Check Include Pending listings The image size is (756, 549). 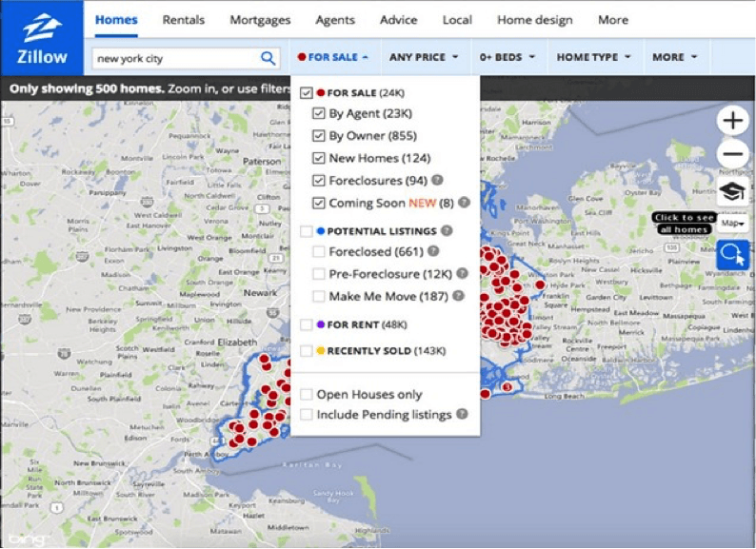coord(307,415)
